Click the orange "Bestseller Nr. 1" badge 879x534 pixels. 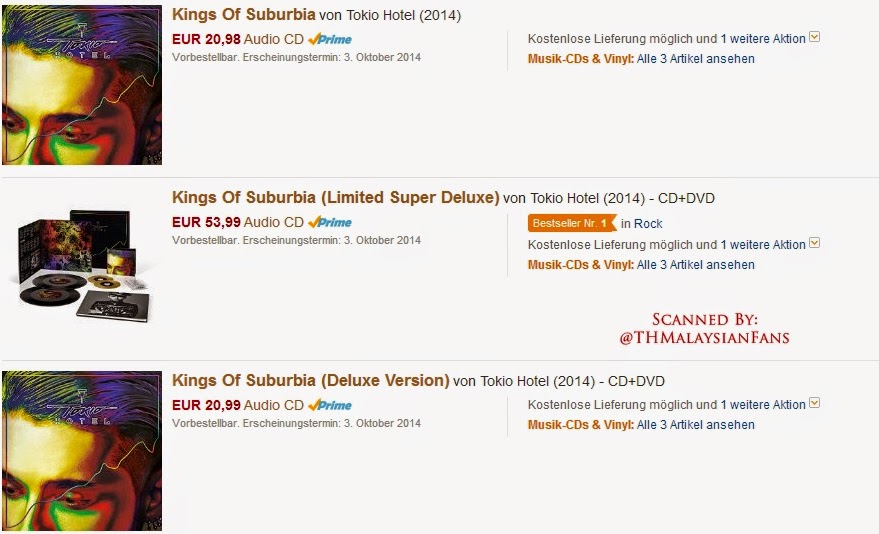pos(569,224)
